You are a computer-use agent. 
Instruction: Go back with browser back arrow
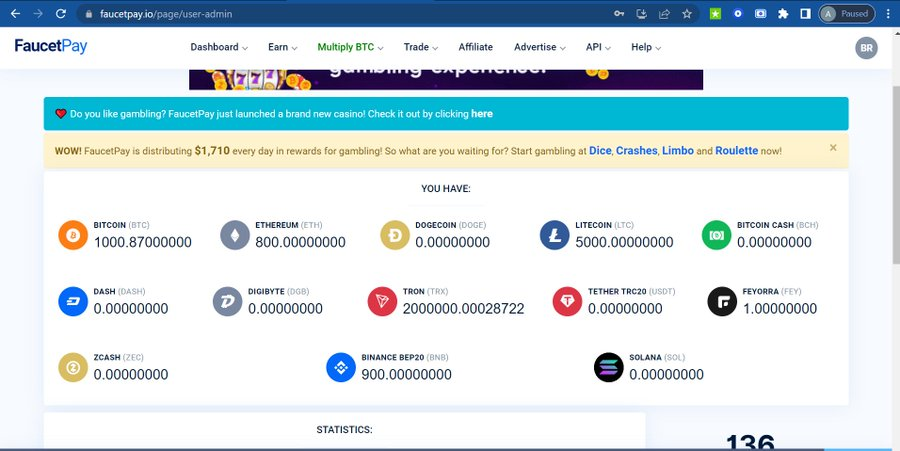point(15,14)
